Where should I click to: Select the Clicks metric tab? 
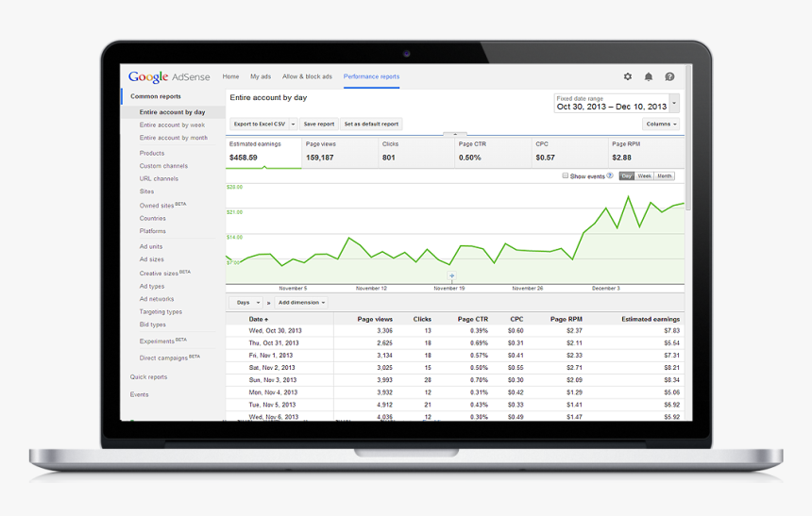click(416, 152)
